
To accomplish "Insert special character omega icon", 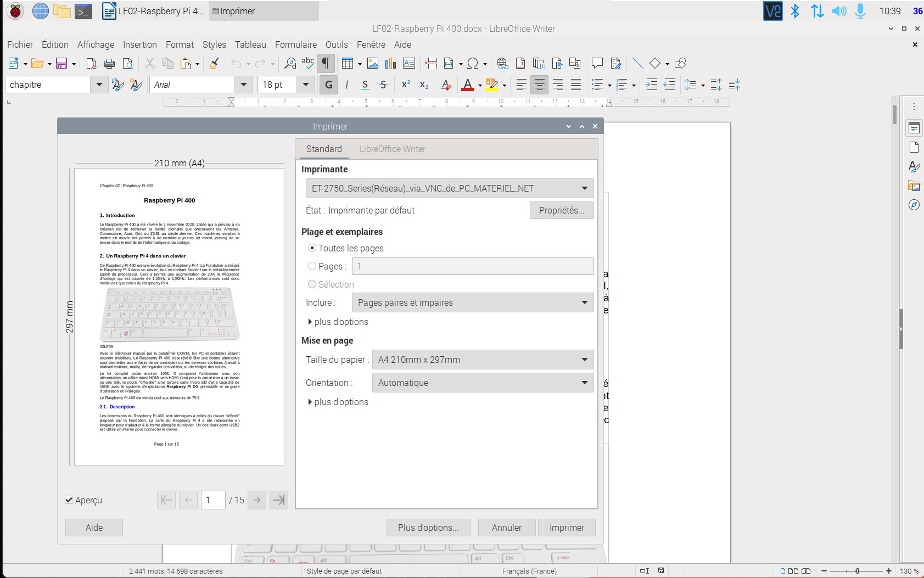I will coord(473,64).
